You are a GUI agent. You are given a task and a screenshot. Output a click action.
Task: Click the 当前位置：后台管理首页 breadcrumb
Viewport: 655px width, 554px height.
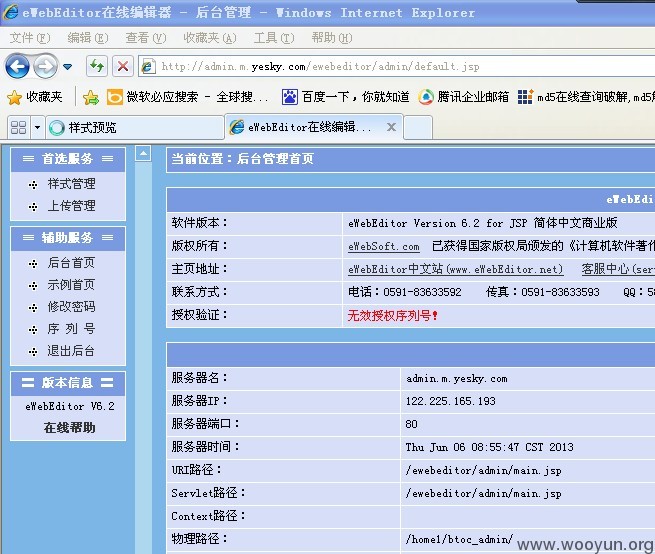pyautogui.click(x=243, y=159)
